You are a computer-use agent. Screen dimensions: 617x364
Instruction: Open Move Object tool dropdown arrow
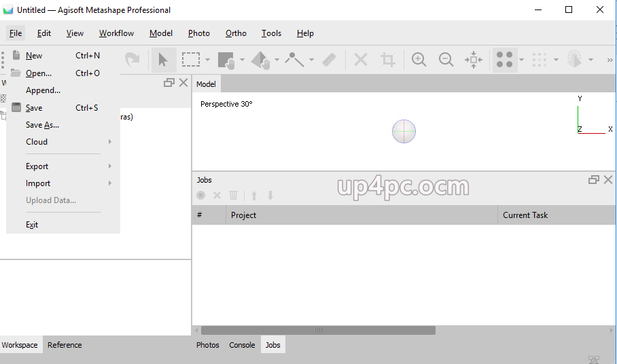click(277, 60)
